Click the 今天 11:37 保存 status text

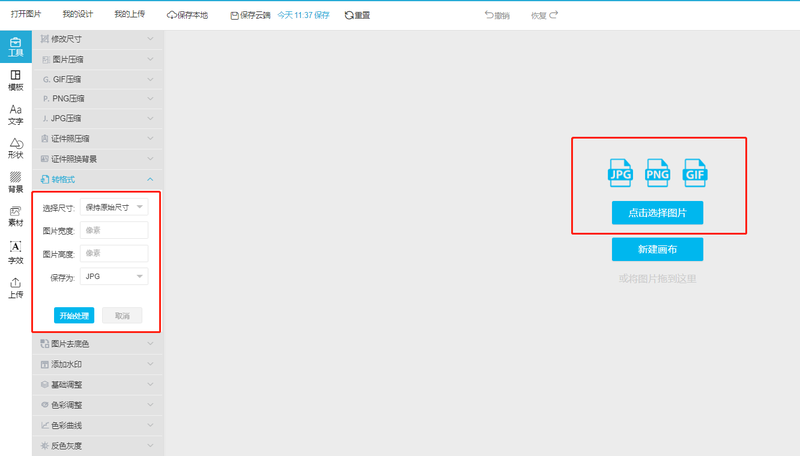click(304, 15)
